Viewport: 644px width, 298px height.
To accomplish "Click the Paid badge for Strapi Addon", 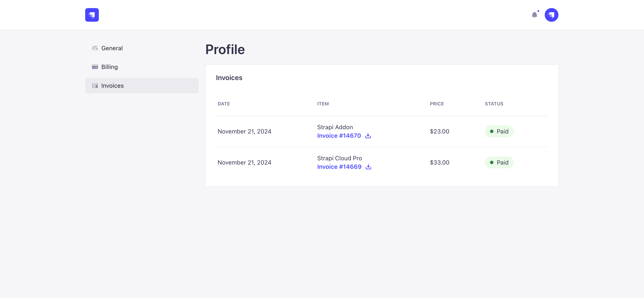I will tap(499, 131).
